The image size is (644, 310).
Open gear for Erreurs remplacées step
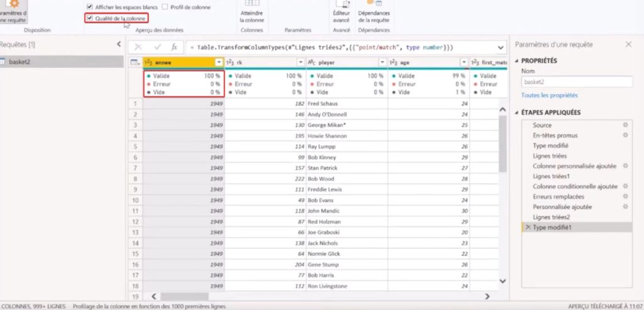(626, 197)
